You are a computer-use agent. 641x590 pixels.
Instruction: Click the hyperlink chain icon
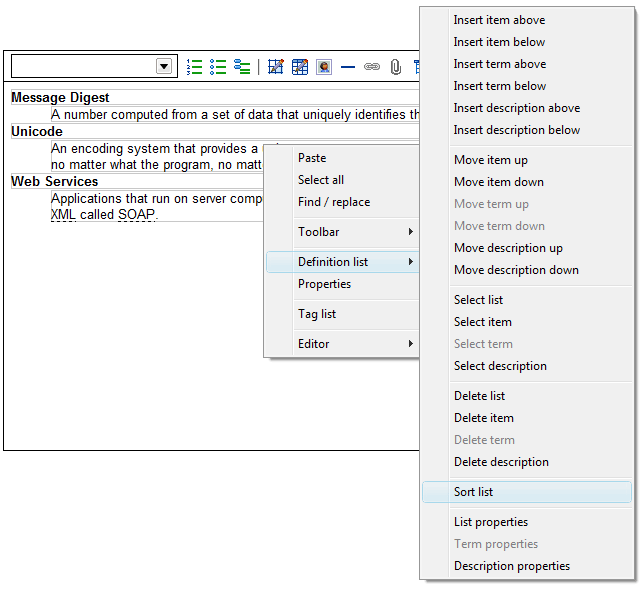372,67
